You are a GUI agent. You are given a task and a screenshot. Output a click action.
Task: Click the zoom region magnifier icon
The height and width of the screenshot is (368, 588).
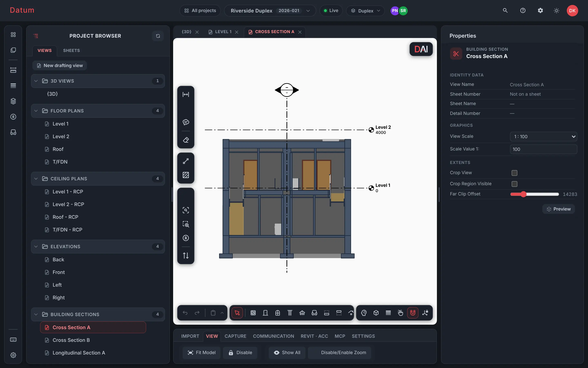click(186, 224)
